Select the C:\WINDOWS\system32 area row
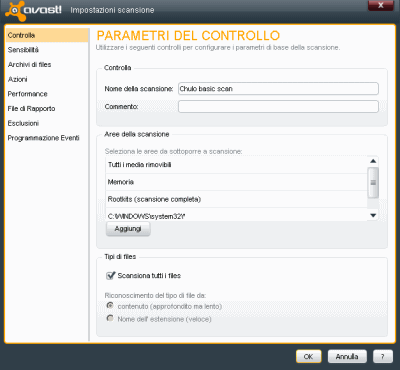 coord(236,215)
